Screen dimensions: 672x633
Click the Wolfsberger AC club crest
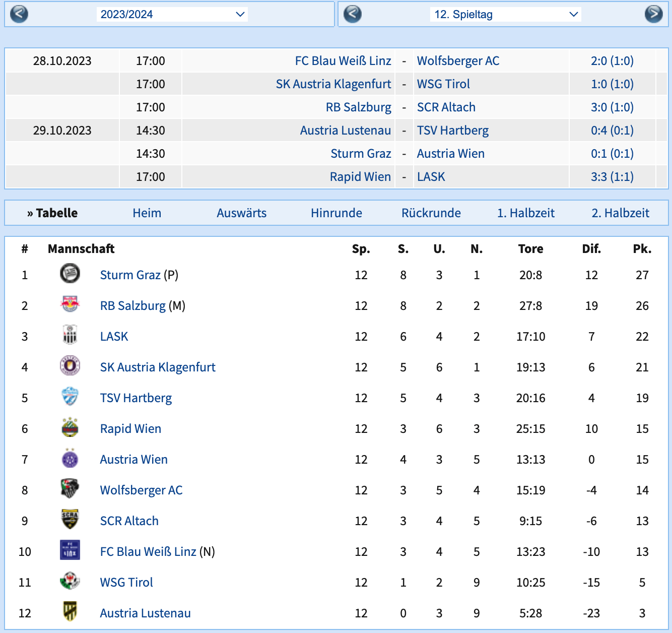click(x=70, y=489)
